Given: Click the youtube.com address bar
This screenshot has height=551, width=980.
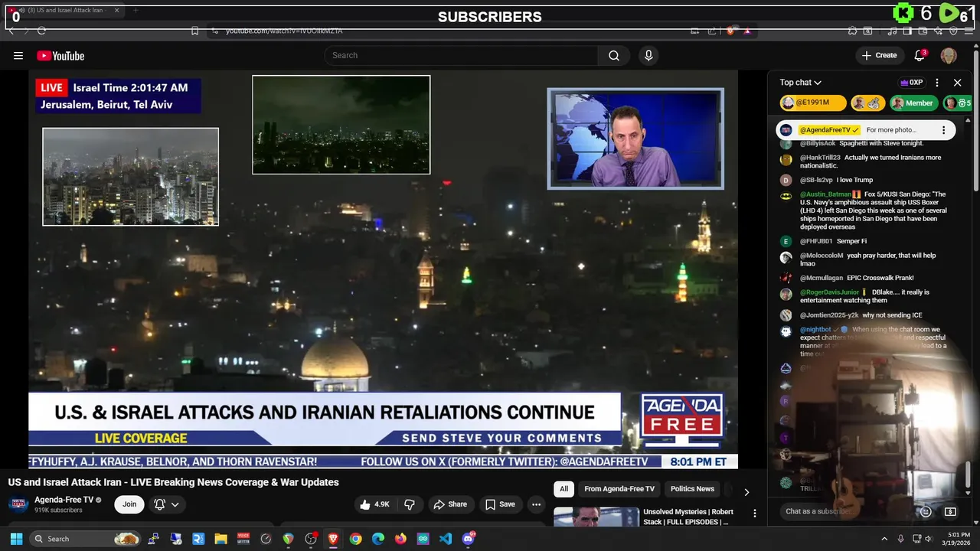Looking at the screenshot, I should 452,31.
